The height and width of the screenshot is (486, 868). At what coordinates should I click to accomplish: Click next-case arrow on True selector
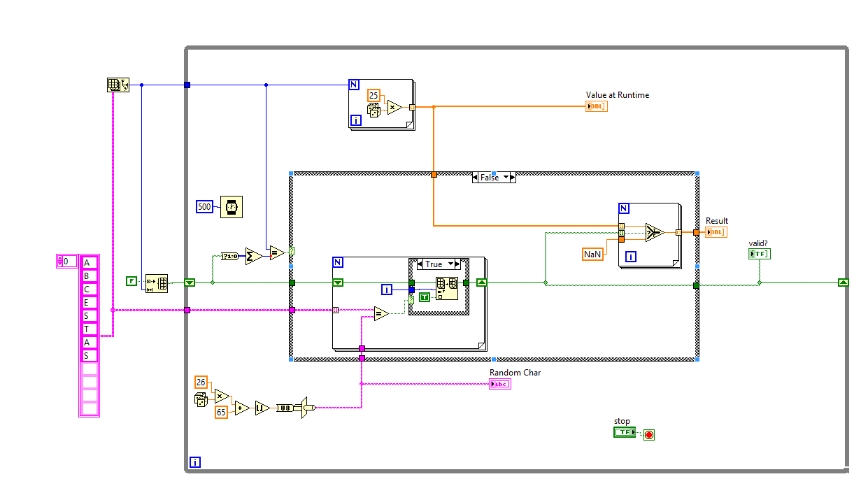coord(456,264)
